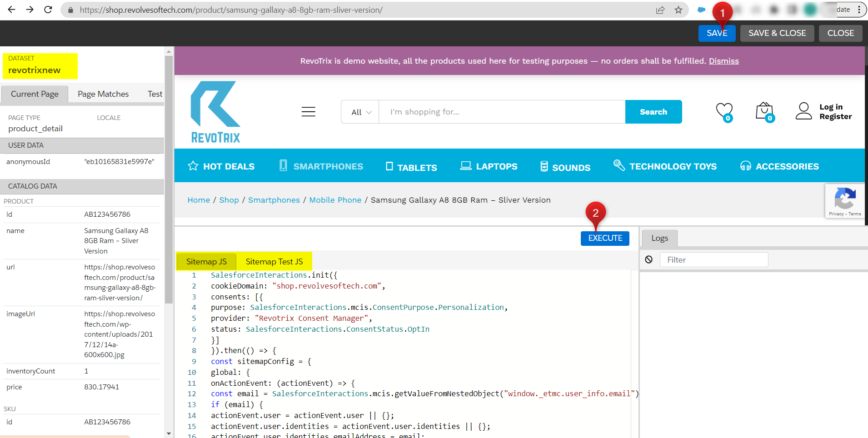This screenshot has height=438, width=868.
Task: Click the user account icon
Action: coord(803,111)
